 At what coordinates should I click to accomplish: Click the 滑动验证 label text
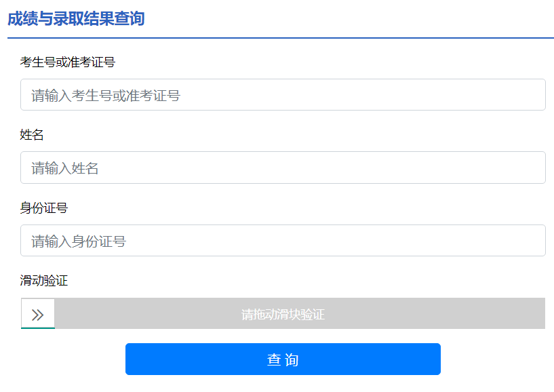[44, 281]
